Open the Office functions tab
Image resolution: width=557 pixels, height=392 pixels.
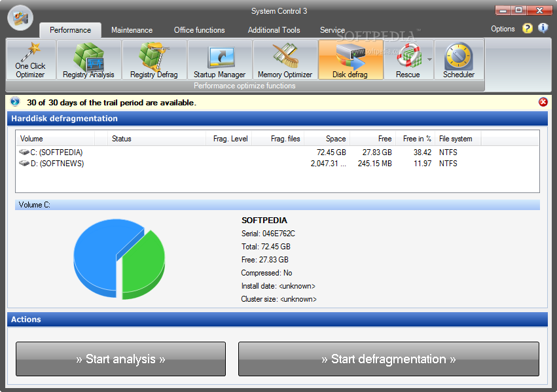click(x=199, y=30)
